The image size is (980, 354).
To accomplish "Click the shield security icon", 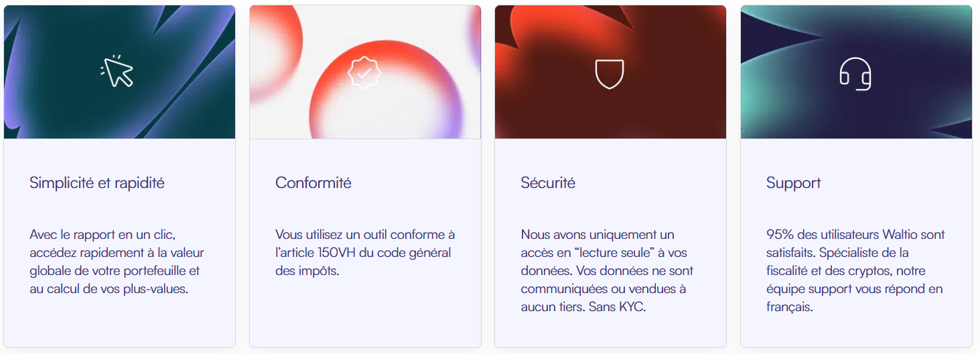I will tap(610, 74).
